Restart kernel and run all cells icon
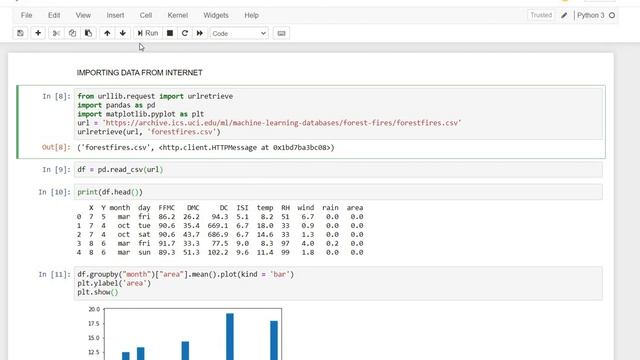 [200, 33]
